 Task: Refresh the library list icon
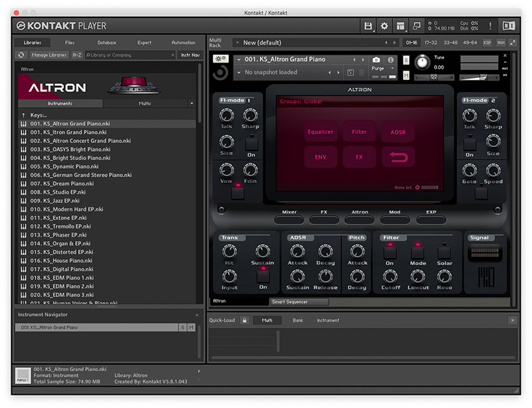coord(21,55)
